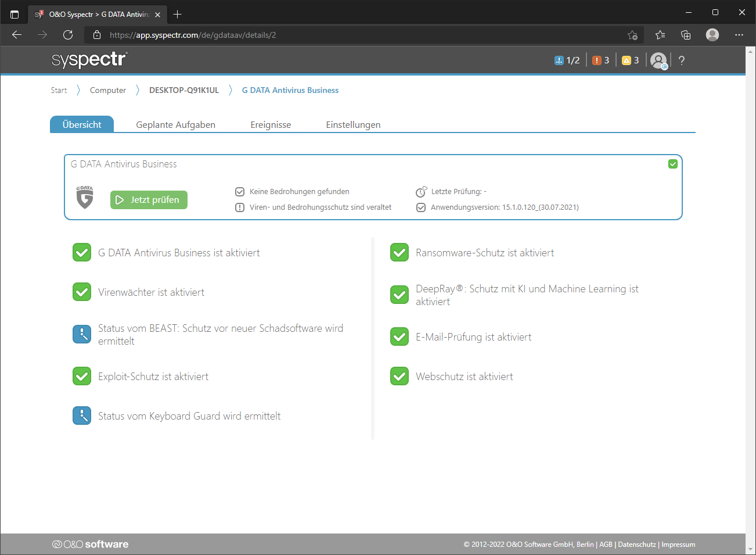Go to the Start breadcrumb
The image size is (756, 555).
point(59,90)
